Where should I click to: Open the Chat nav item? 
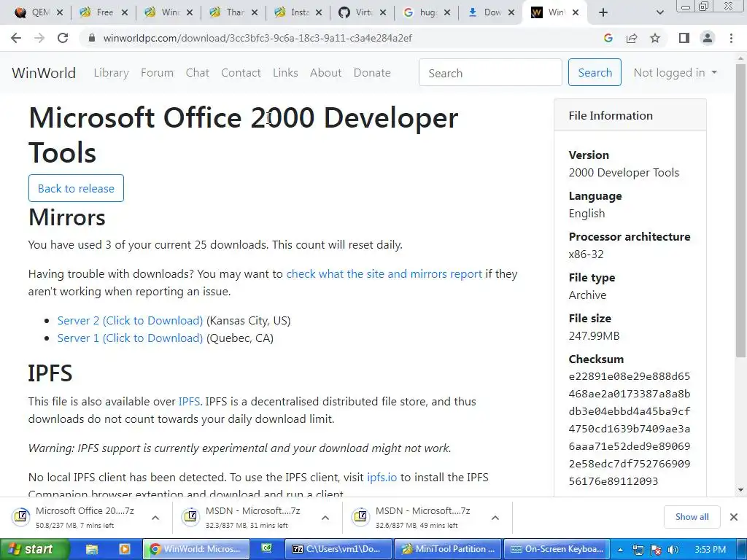197,73
